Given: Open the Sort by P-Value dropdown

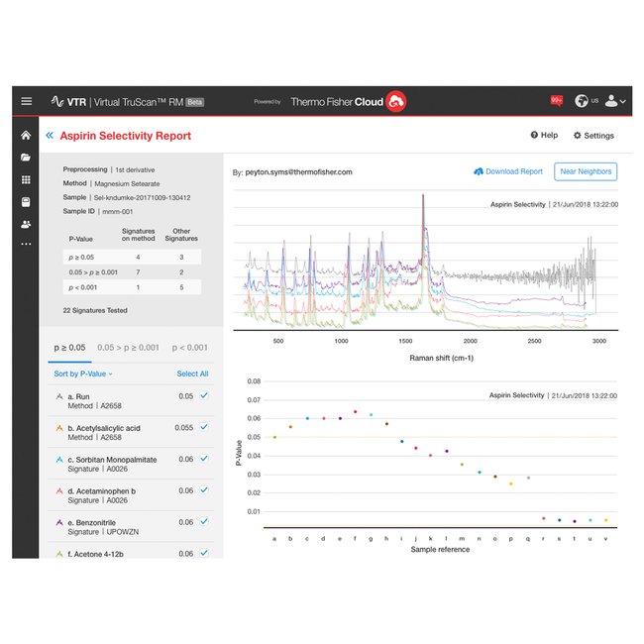Looking at the screenshot, I should [83, 374].
